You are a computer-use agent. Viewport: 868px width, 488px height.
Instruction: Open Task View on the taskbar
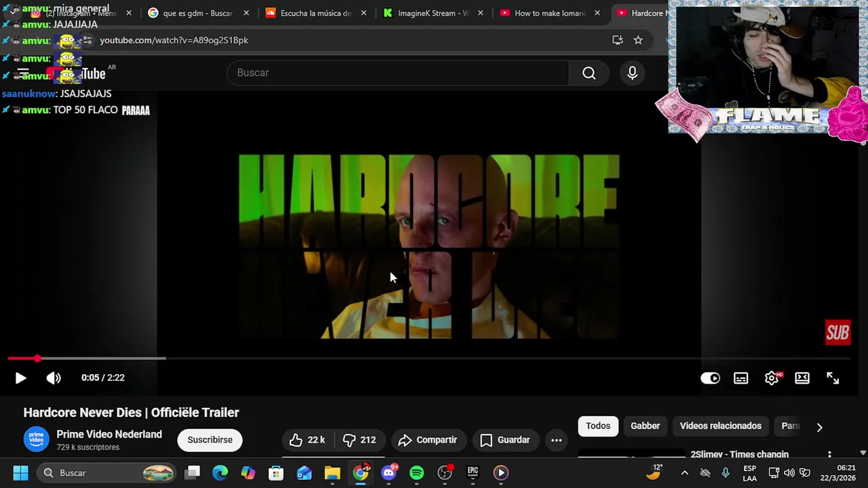(x=193, y=472)
